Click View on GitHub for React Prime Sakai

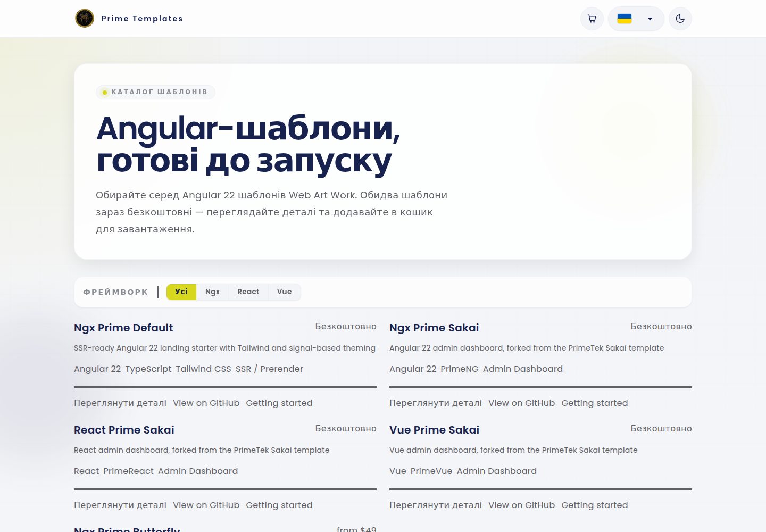[206, 505]
